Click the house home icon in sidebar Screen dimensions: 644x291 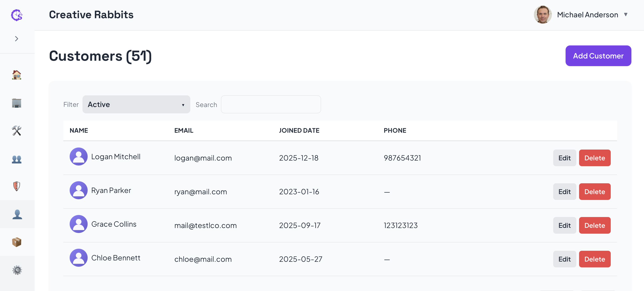tap(17, 75)
